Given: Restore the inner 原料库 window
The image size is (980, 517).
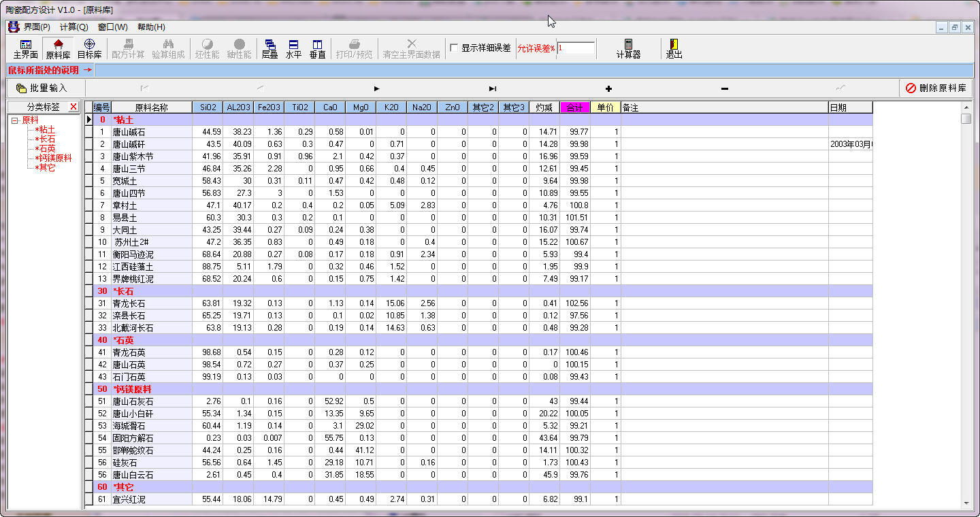Looking at the screenshot, I should pyautogui.click(x=955, y=28).
